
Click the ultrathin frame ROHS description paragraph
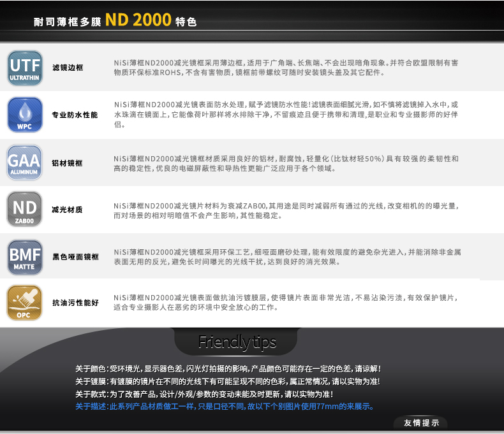[286, 68]
